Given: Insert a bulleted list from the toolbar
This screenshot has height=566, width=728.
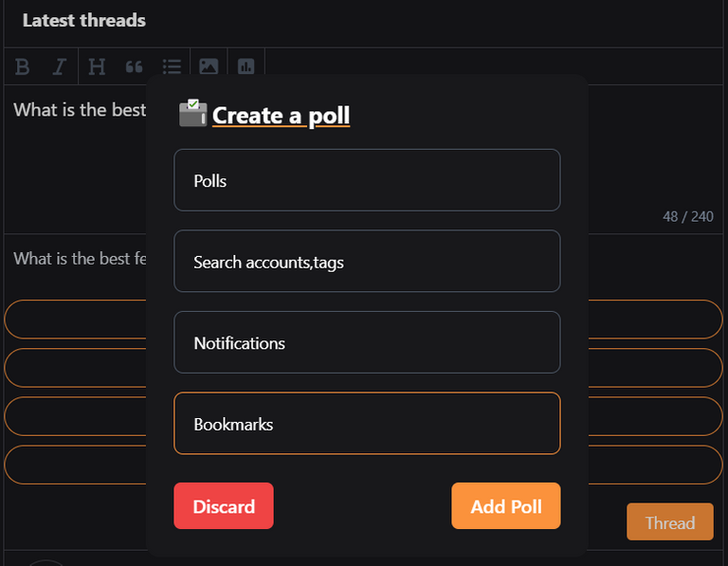Looking at the screenshot, I should click(172, 67).
